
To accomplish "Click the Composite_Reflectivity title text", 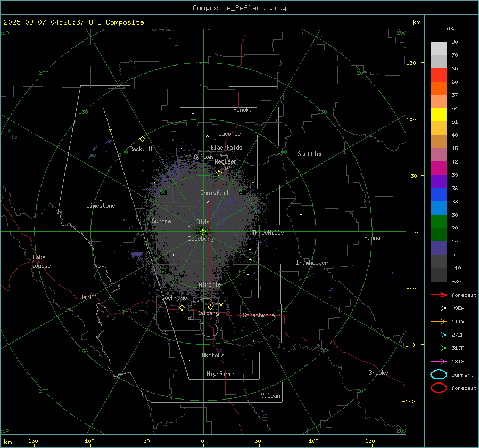I will tap(239, 8).
